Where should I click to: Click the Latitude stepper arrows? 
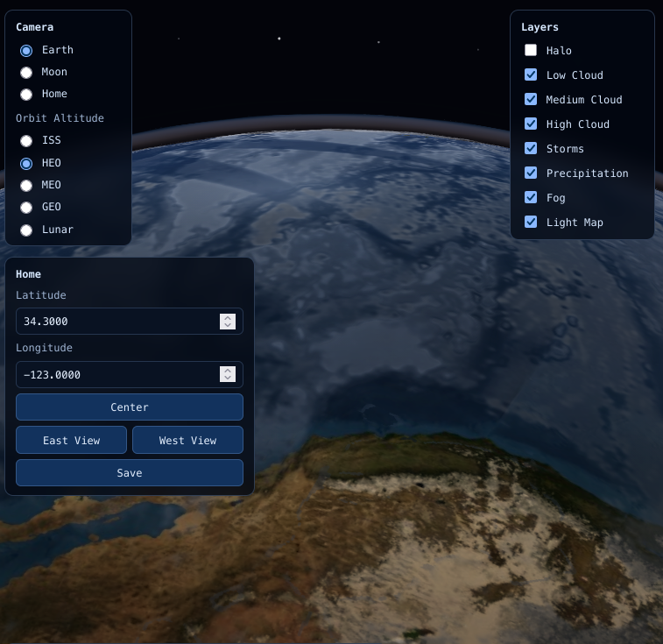pos(228,322)
